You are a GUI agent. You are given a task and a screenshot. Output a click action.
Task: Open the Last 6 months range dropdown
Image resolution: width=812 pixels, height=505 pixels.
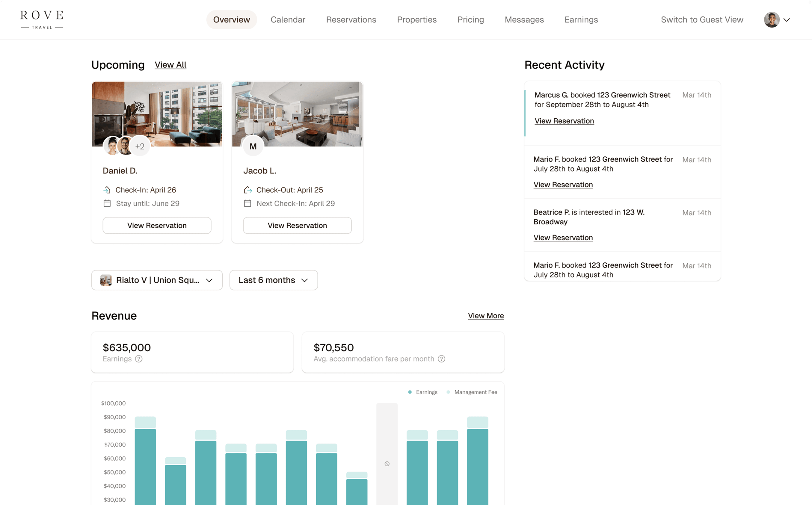tap(274, 280)
